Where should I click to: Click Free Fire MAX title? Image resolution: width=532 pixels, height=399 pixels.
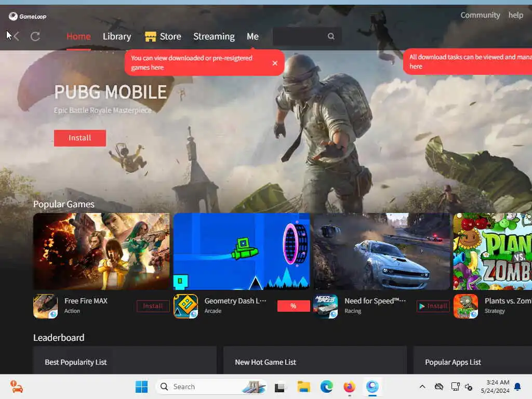pyautogui.click(x=86, y=301)
